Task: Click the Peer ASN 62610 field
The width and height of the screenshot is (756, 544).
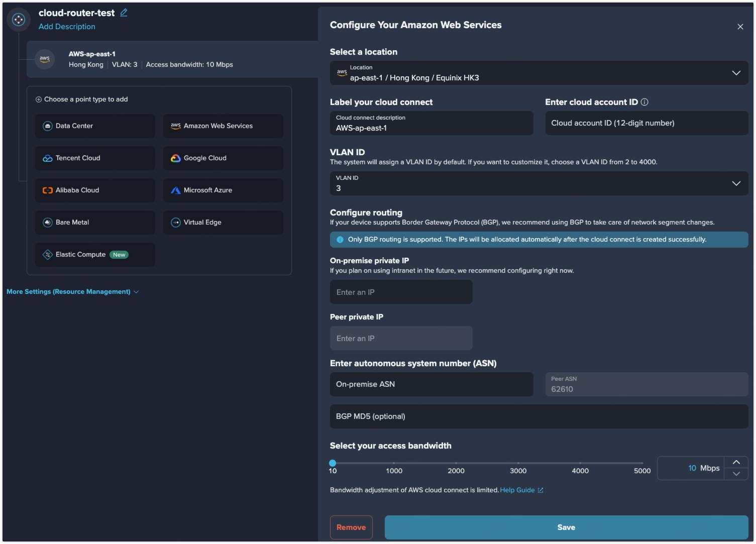Action: [647, 384]
